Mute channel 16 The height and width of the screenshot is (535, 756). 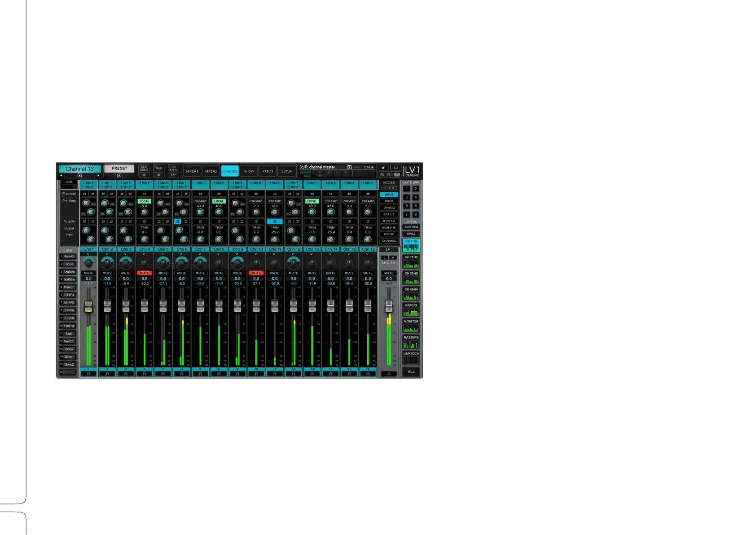[368, 273]
